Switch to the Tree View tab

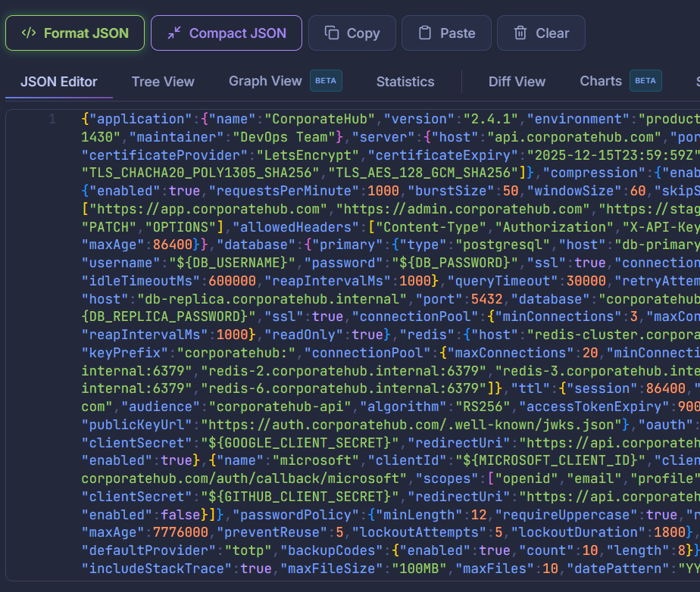(x=163, y=82)
